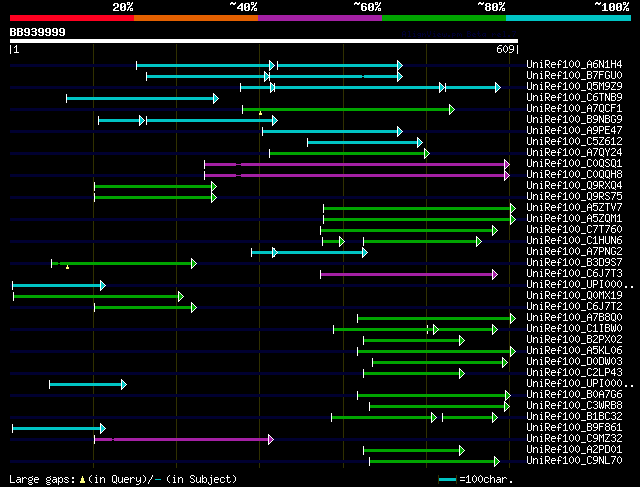Image resolution: width=640 pixels, height=487 pixels.
Task: Select the UniRef100_A7PNG2 label
Action: (574, 252)
